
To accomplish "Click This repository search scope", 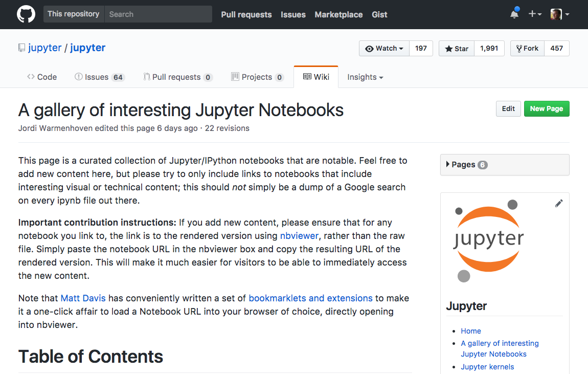I will tap(74, 14).
